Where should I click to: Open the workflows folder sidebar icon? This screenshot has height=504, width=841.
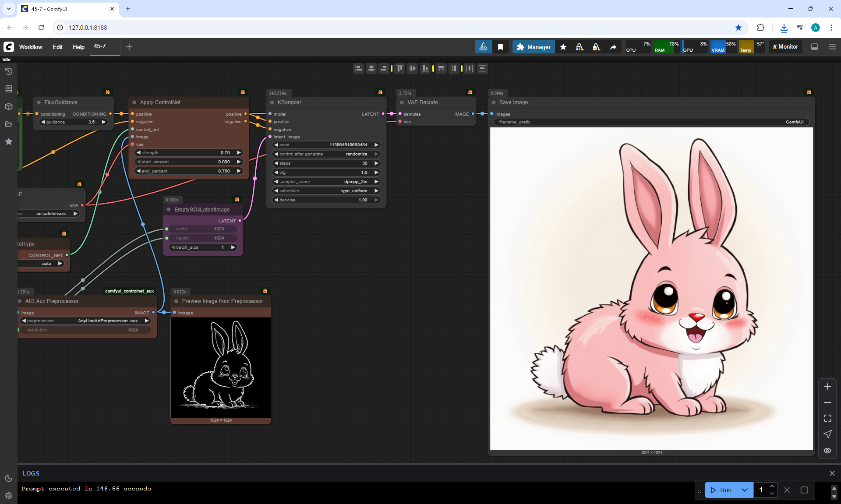(x=8, y=124)
